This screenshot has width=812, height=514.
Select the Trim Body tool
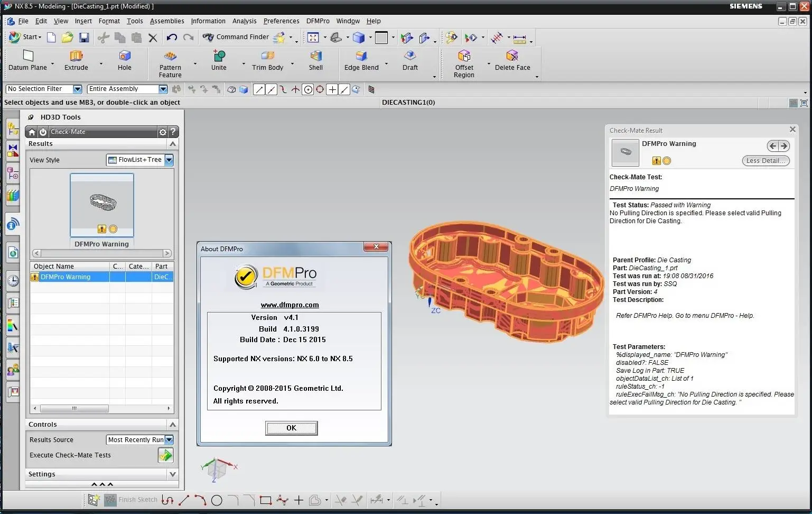click(x=267, y=60)
